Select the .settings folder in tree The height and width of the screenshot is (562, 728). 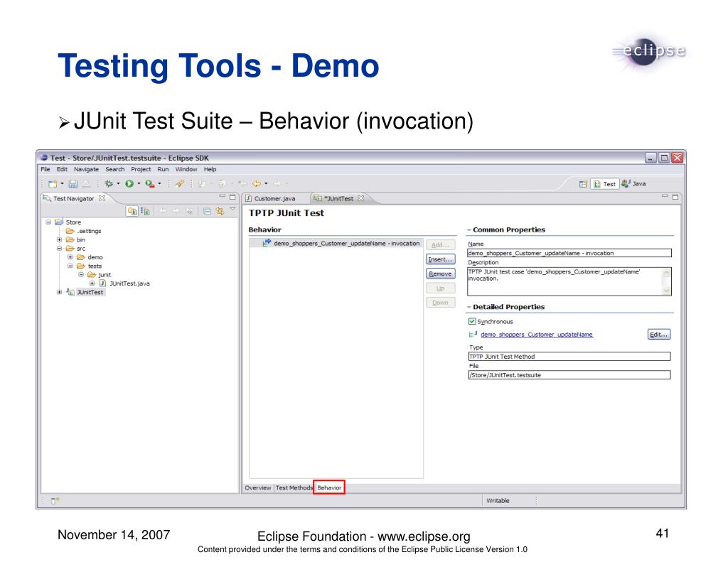(84, 231)
